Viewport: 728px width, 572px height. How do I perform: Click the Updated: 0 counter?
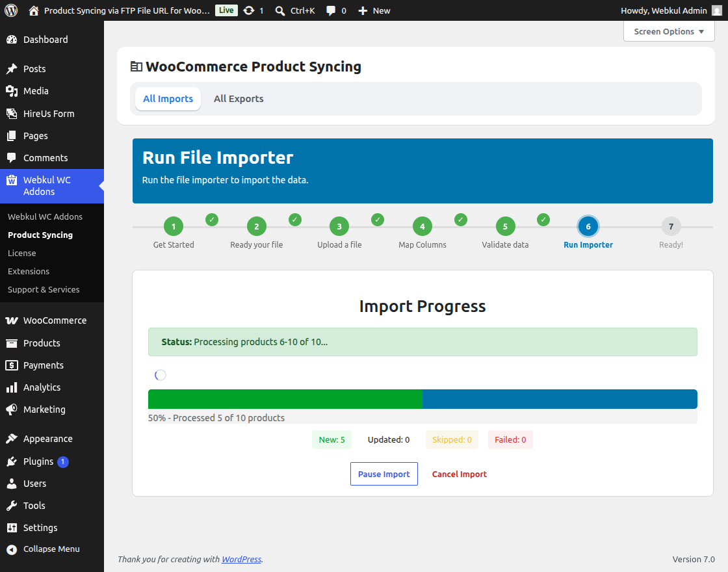tap(389, 439)
